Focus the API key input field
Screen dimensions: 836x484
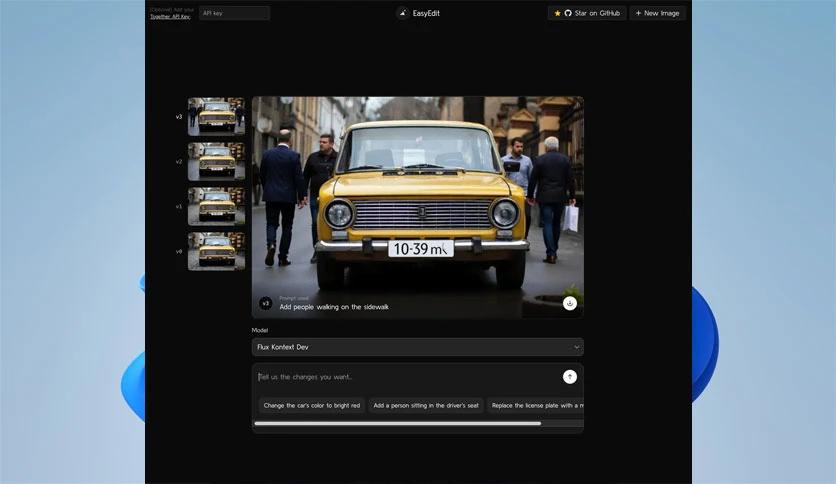click(234, 13)
